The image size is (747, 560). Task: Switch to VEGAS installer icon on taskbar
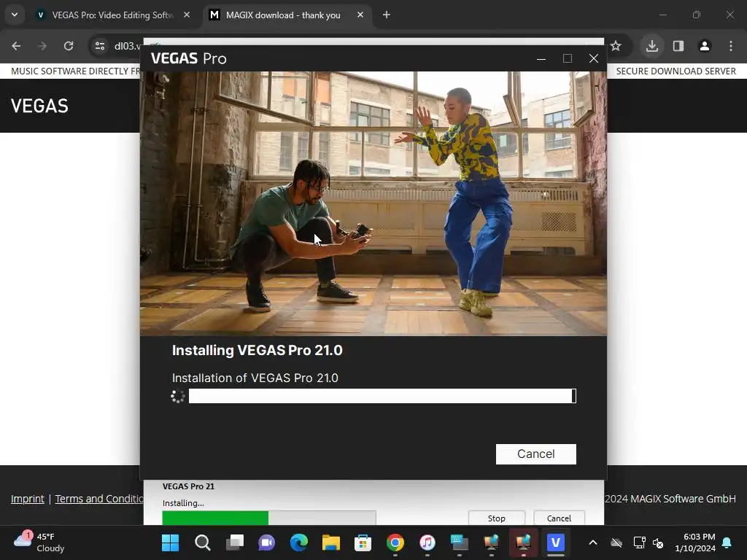pyautogui.click(x=555, y=542)
